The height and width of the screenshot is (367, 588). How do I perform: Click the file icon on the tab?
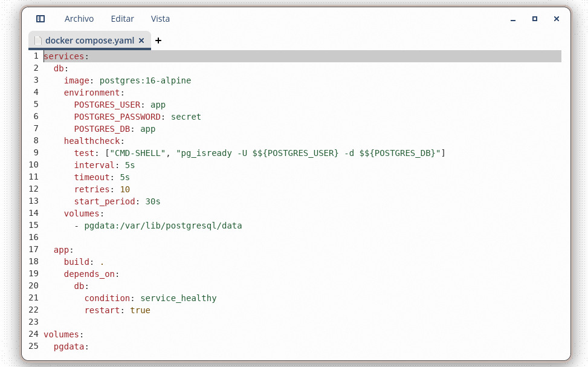pyautogui.click(x=37, y=41)
